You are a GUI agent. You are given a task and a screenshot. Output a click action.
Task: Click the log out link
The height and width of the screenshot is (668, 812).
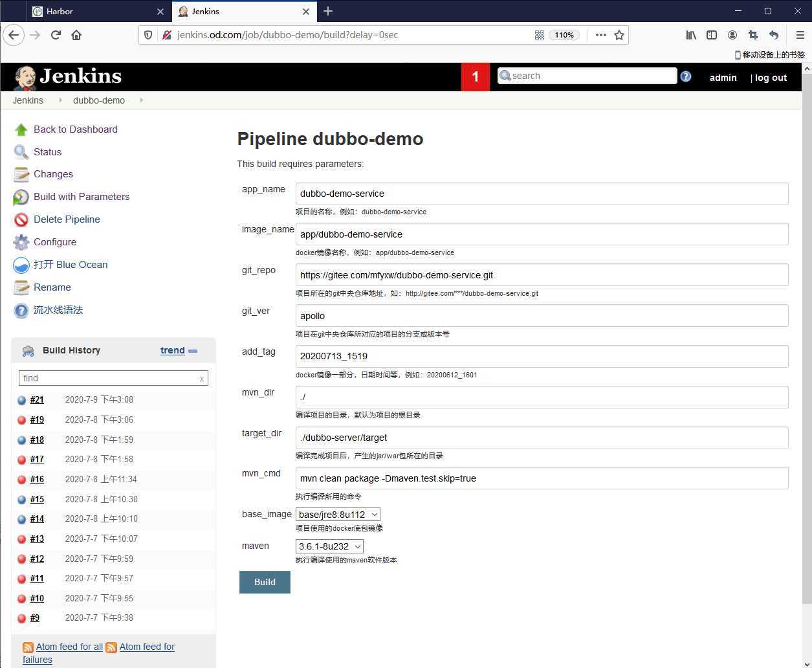(771, 78)
